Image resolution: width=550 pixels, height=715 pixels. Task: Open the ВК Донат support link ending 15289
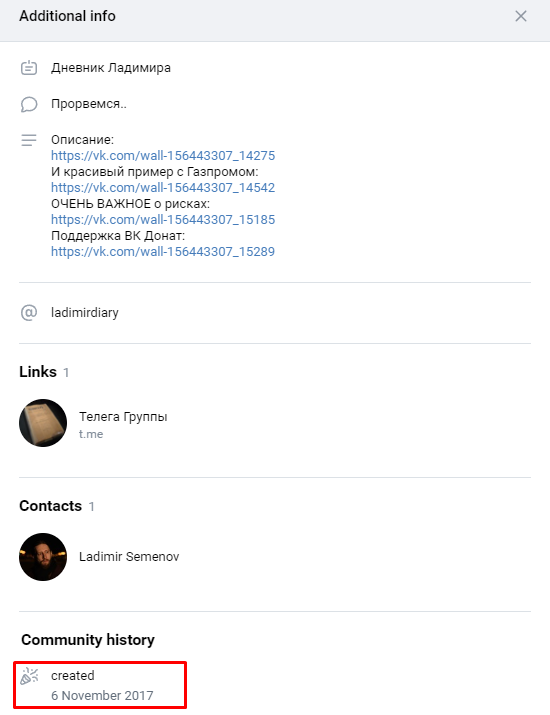click(x=163, y=251)
